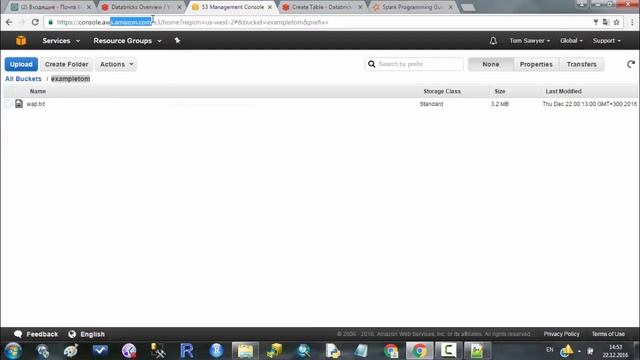This screenshot has height=360, width=640.
Task: Open the Windows Start menu
Action: [x=13, y=351]
